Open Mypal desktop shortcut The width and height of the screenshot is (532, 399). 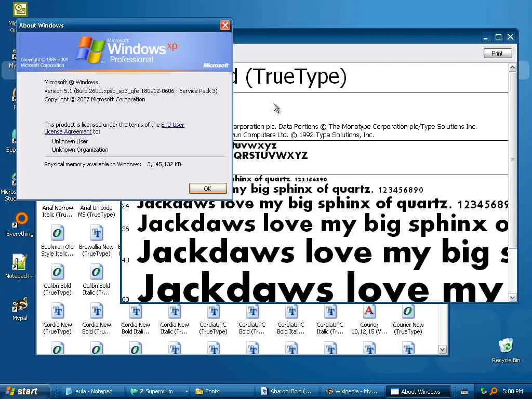(20, 308)
